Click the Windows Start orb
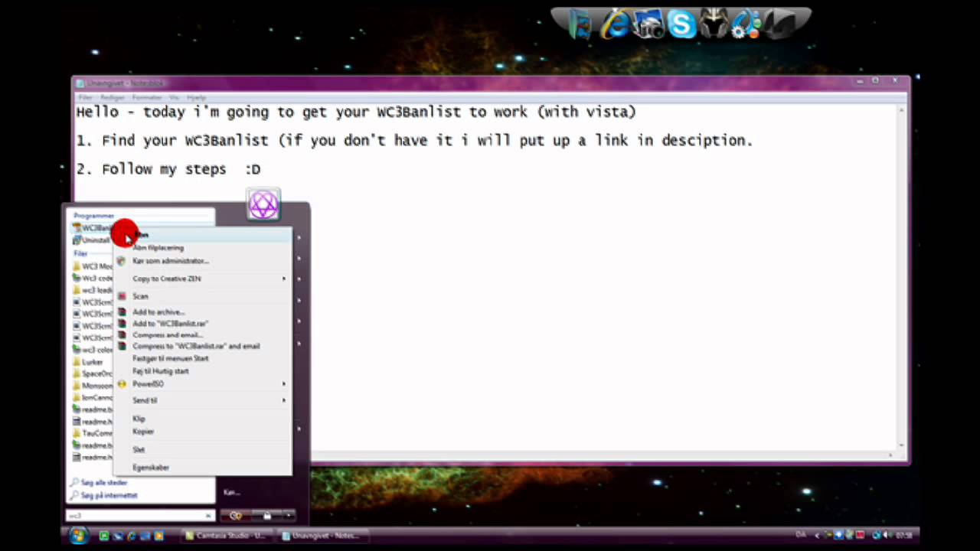980x551 pixels. tap(77, 536)
